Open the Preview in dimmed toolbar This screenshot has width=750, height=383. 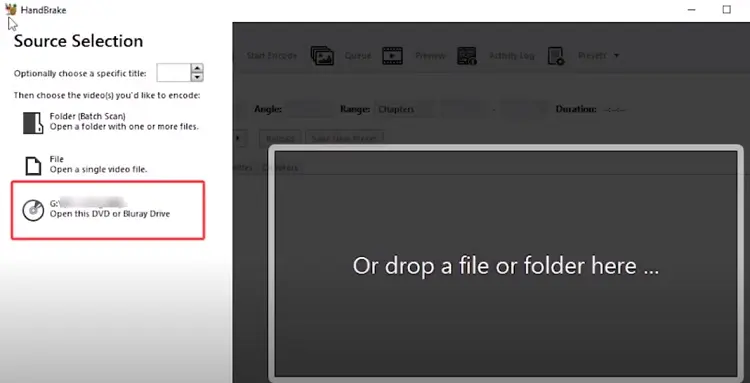[x=414, y=56]
